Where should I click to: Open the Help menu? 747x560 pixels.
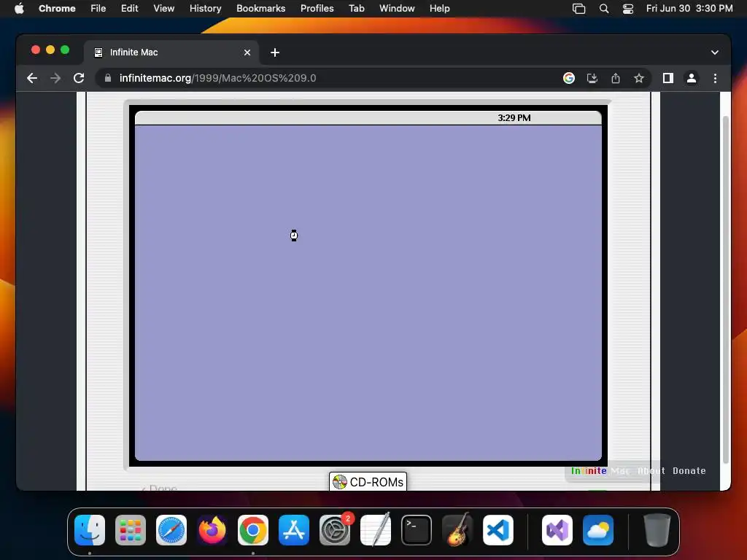pyautogui.click(x=439, y=8)
